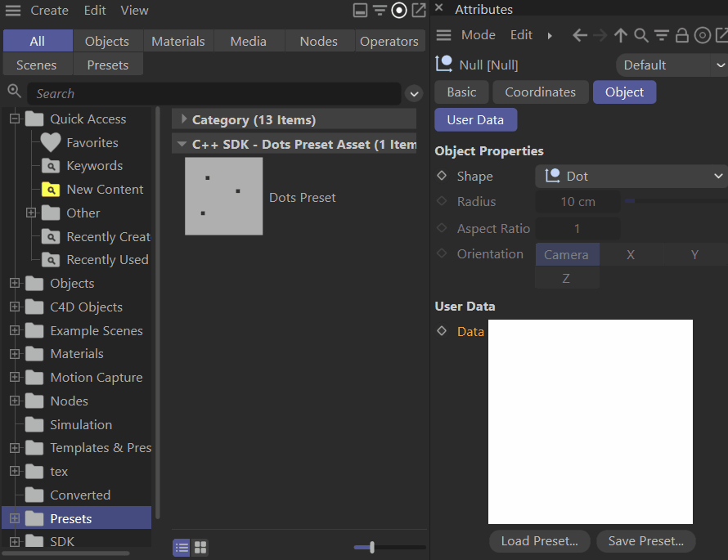Click the thumbnail size slider
Viewport: 728px width, 560px height.
[x=372, y=547]
